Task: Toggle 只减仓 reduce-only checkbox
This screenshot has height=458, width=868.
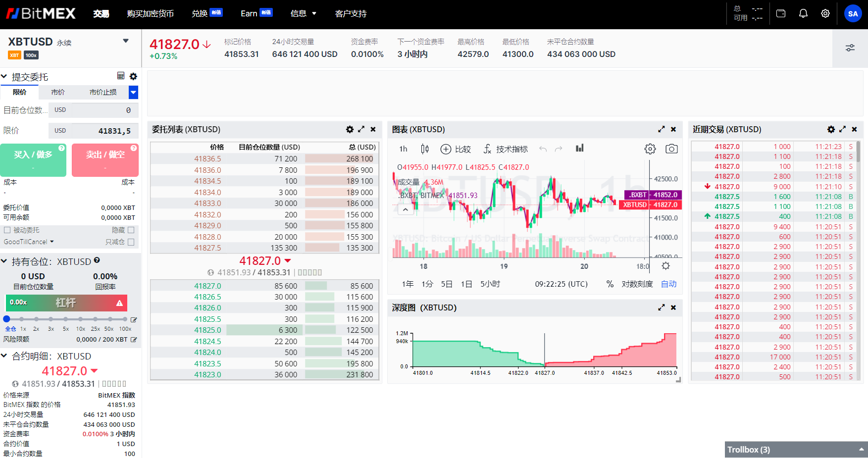Action: pyautogui.click(x=131, y=242)
